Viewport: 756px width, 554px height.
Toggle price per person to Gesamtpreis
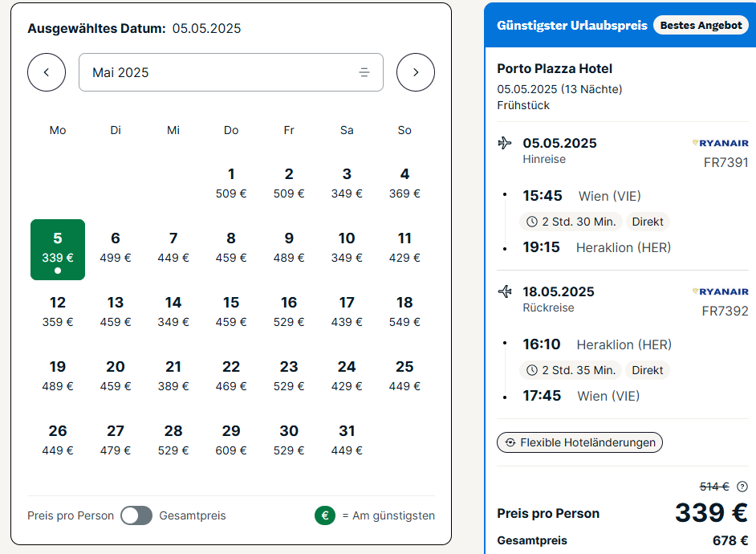(136, 515)
